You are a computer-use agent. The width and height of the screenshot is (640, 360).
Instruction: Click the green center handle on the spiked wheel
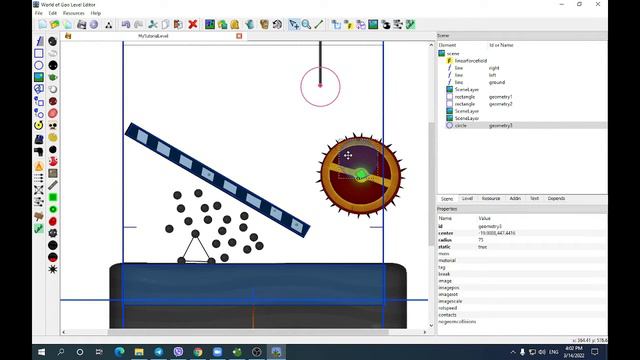[x=361, y=175]
